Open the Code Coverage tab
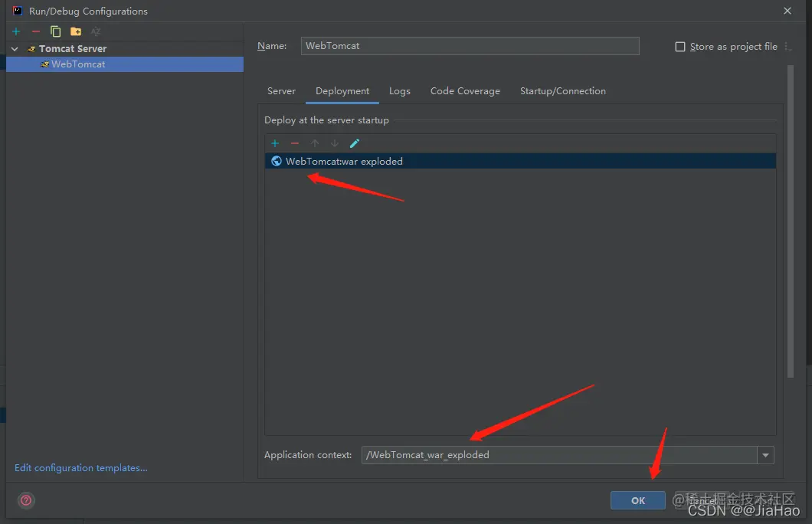This screenshot has height=524, width=812. tap(465, 91)
